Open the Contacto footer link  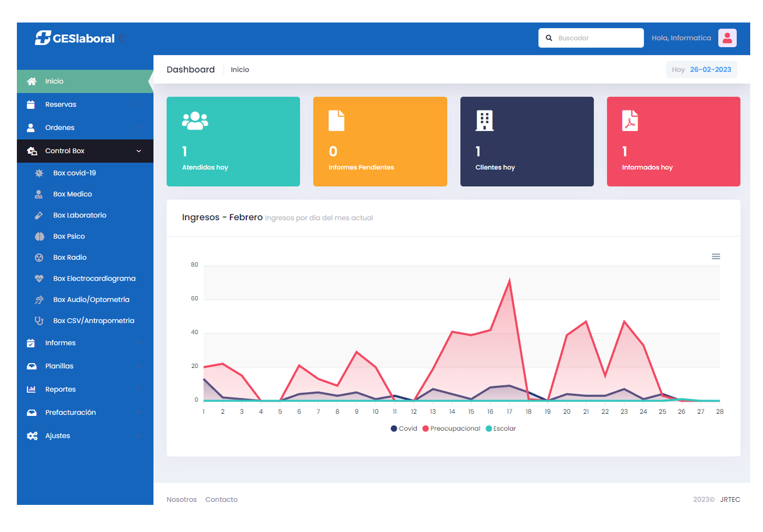[x=221, y=499]
